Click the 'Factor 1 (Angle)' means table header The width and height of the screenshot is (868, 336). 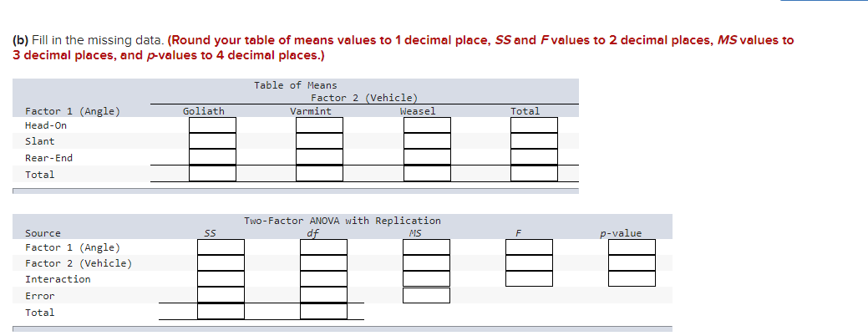pos(73,111)
